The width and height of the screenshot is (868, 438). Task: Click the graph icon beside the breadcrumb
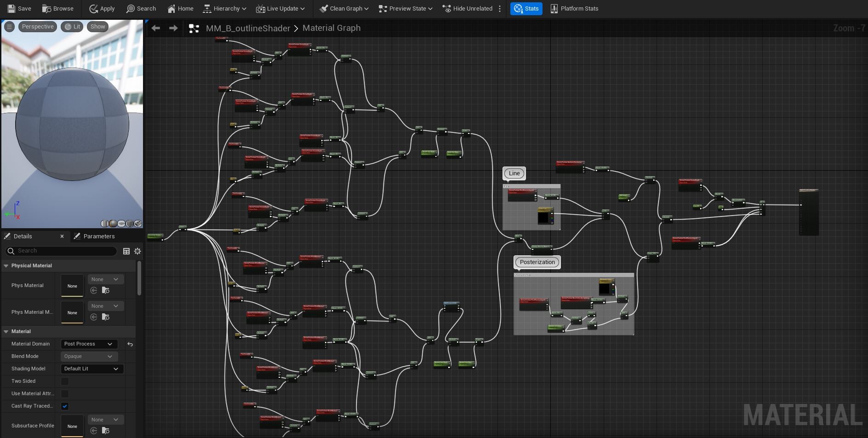[x=194, y=29]
